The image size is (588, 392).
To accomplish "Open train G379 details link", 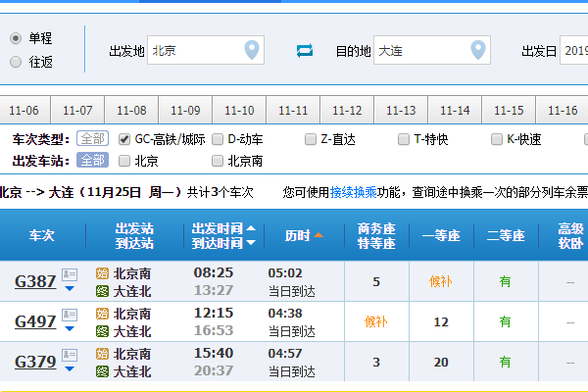I will tap(35, 362).
